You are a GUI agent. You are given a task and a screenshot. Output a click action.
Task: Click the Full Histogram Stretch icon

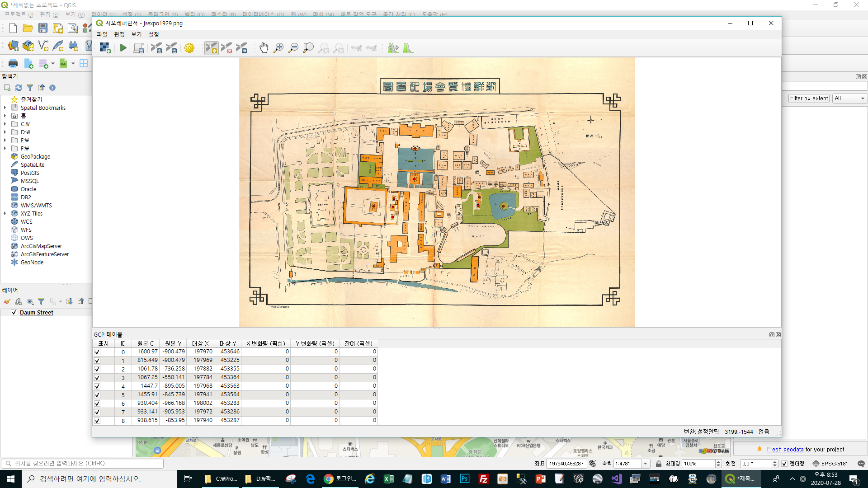pos(408,48)
